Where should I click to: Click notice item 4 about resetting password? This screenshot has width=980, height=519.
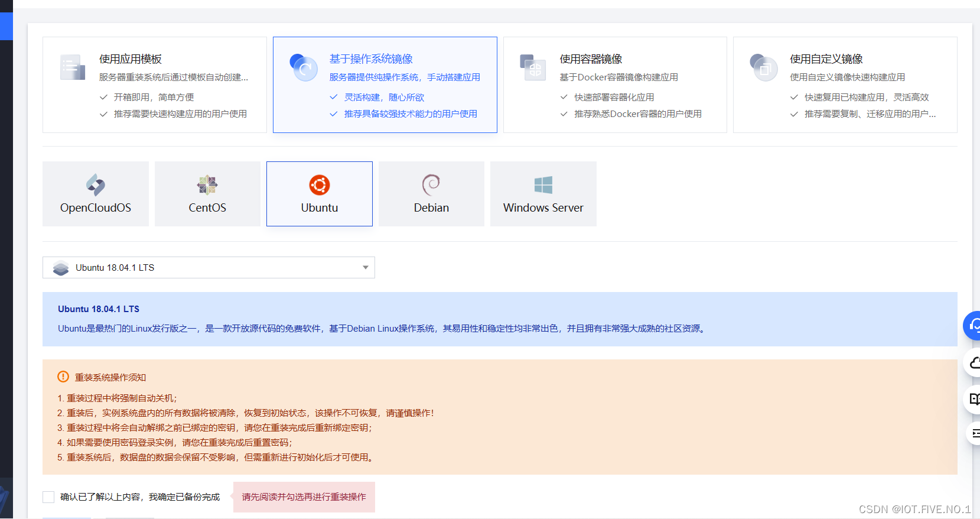point(175,443)
